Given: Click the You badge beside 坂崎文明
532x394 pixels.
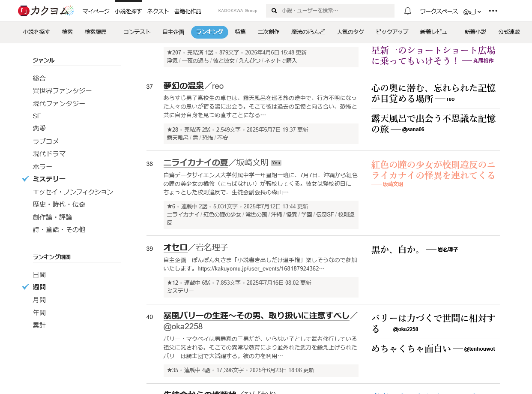Looking at the screenshot, I should [x=276, y=163].
